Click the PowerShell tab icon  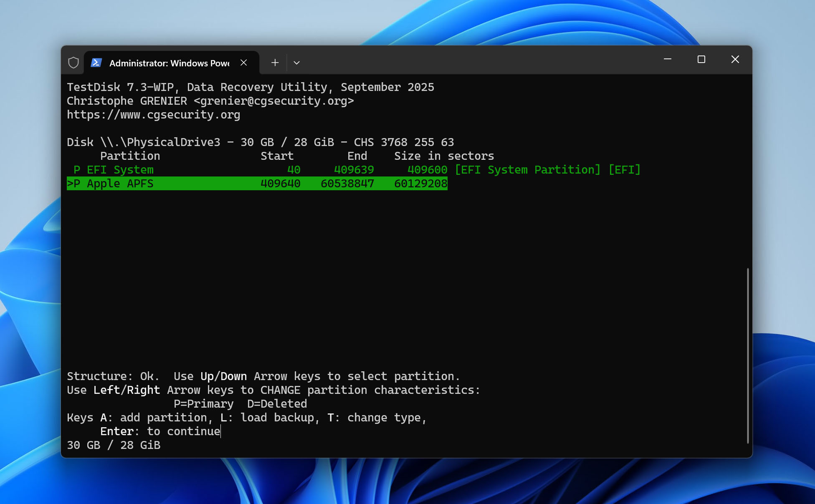pyautogui.click(x=96, y=63)
